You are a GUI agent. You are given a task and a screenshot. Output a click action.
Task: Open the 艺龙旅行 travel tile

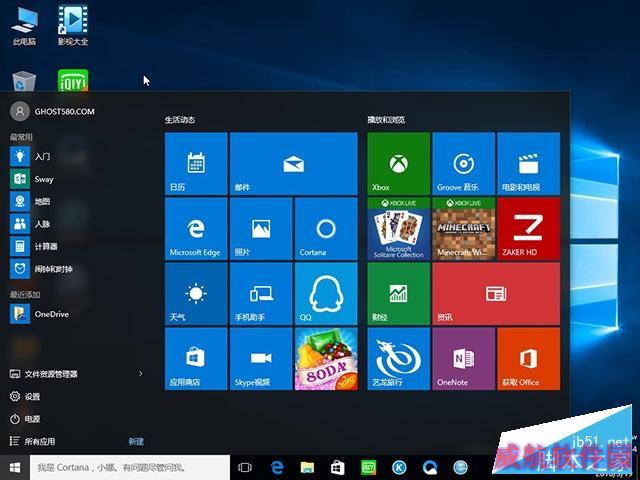point(398,359)
